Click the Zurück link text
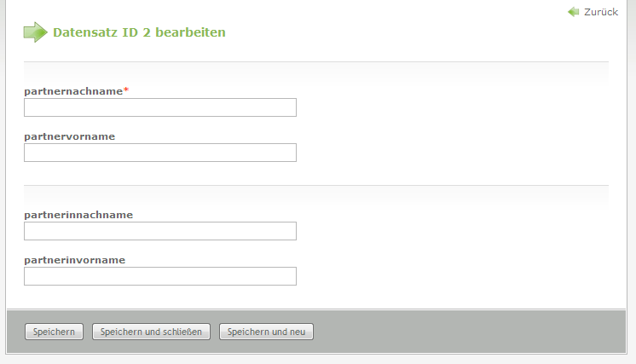 click(x=601, y=12)
